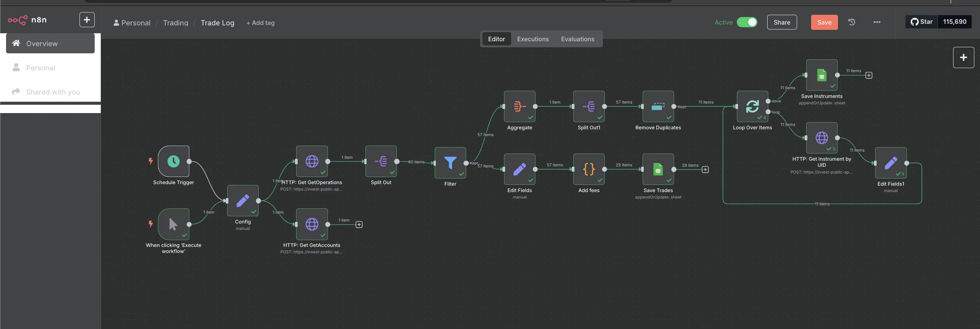Switch to the Evaluations tab

[577, 39]
